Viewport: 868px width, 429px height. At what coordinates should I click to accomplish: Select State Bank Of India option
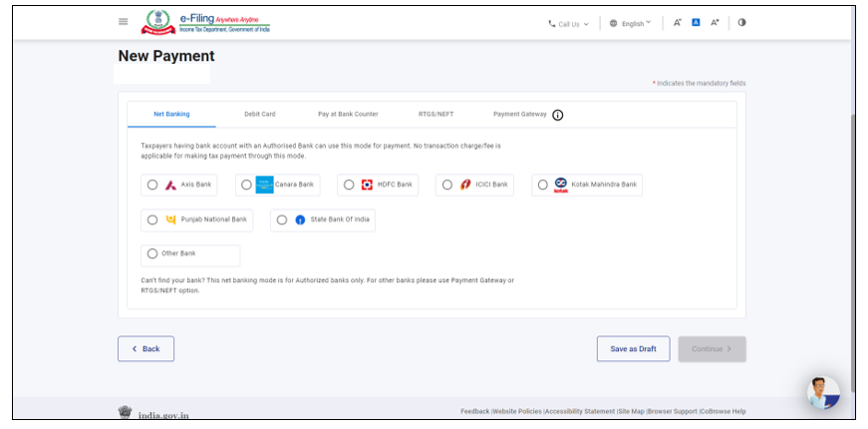point(283,219)
